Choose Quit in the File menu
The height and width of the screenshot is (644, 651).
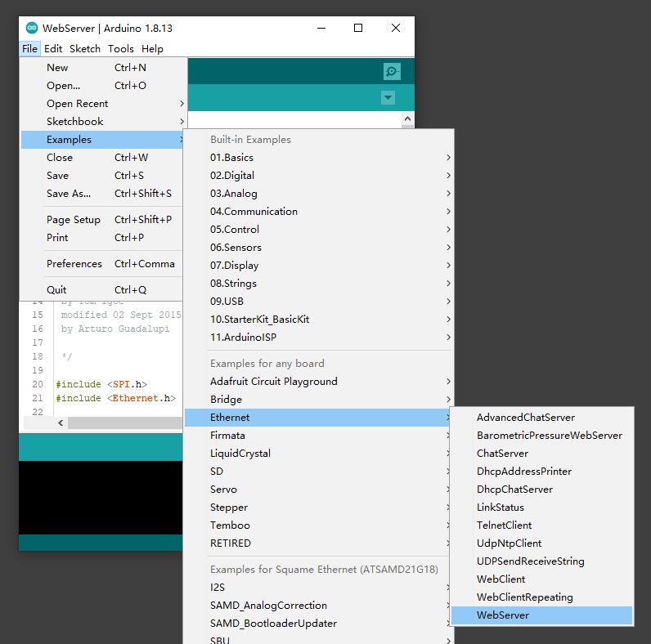pyautogui.click(x=102, y=289)
